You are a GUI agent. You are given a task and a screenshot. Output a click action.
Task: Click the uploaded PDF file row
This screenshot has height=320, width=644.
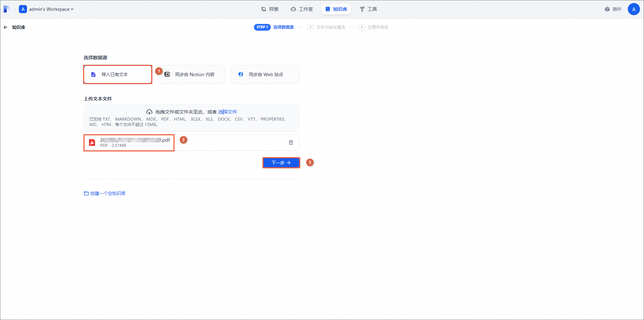pos(191,142)
